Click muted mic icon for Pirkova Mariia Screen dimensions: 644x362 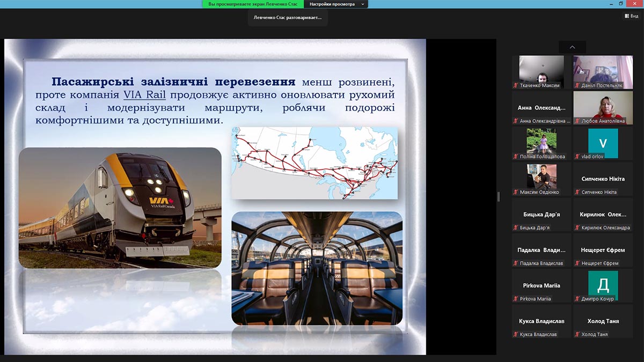pyautogui.click(x=516, y=299)
